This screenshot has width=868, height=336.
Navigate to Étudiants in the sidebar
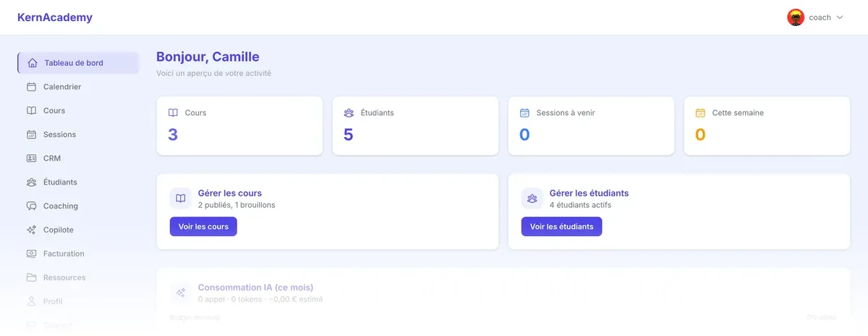(78, 182)
